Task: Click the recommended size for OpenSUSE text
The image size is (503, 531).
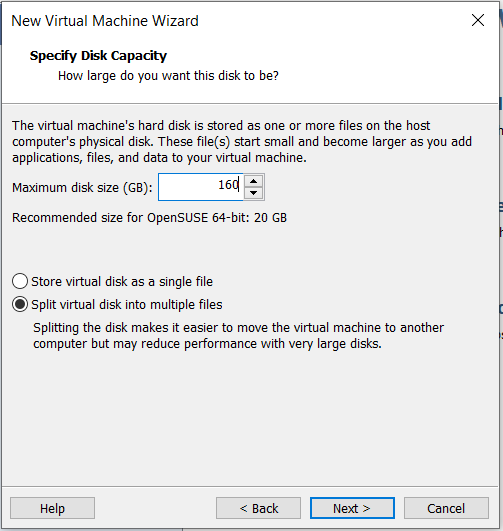Action: coord(149,217)
